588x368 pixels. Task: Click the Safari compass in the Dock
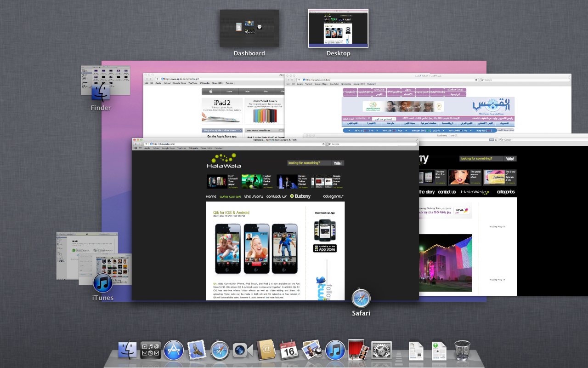220,351
